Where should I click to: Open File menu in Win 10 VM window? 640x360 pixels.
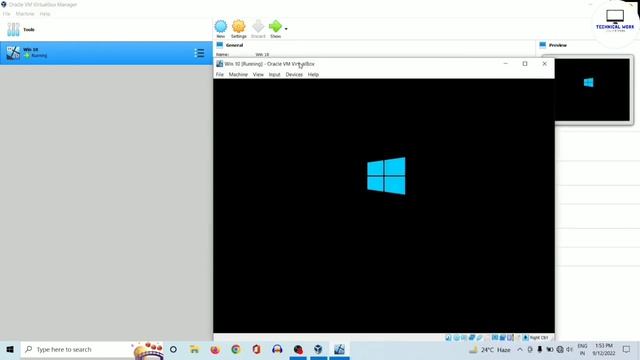[x=220, y=75]
